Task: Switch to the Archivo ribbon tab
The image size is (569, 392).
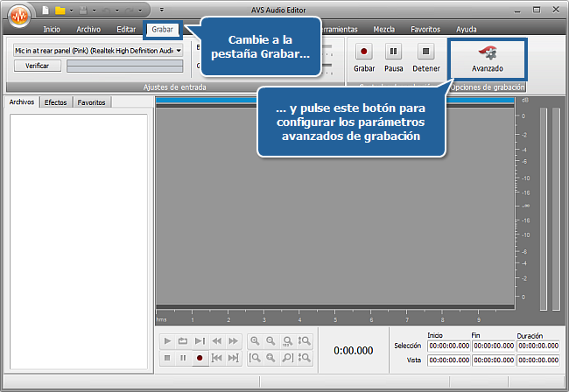Action: tap(88, 30)
